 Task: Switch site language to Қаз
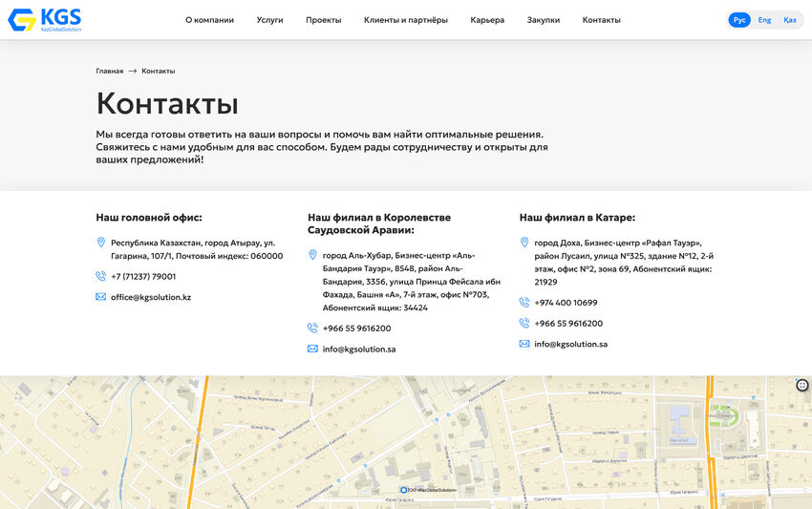click(x=789, y=20)
